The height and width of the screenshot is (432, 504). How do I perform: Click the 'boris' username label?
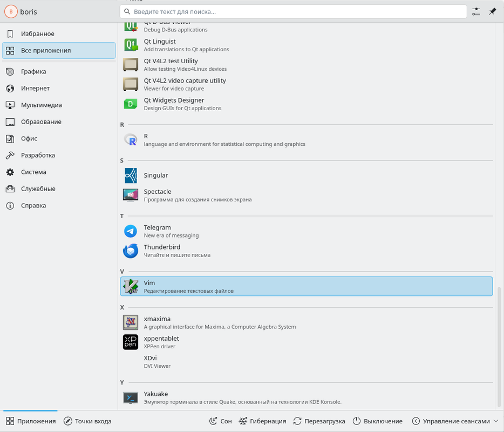[29, 12]
